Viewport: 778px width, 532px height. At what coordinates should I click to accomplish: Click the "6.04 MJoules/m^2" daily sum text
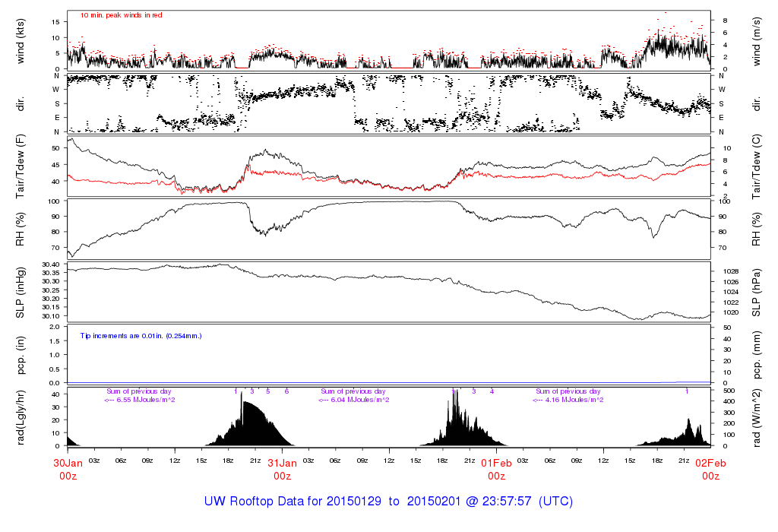(359, 400)
